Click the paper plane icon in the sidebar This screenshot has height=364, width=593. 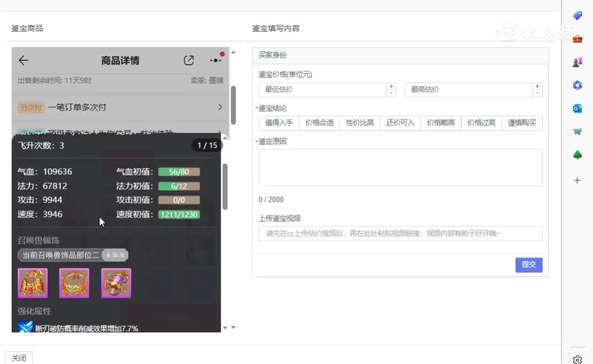click(578, 132)
